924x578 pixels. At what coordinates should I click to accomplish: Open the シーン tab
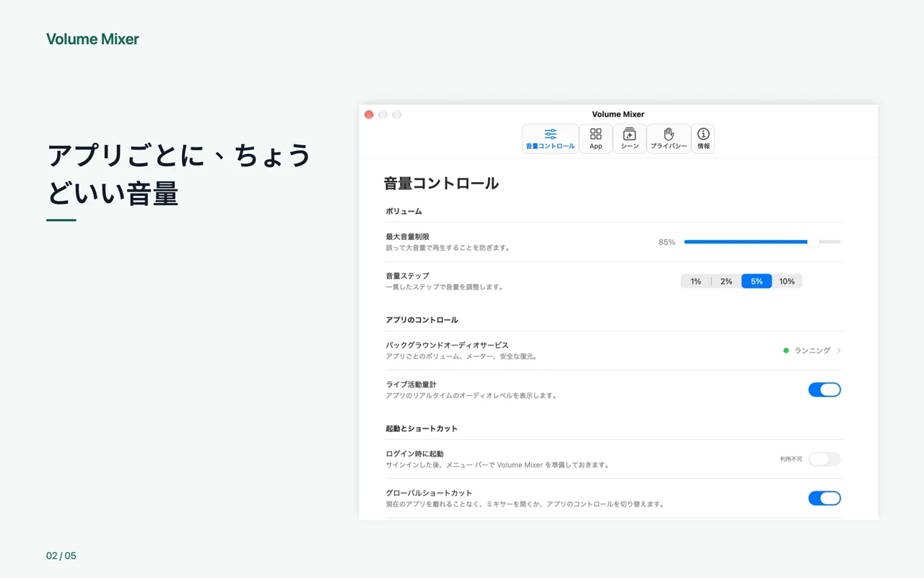pyautogui.click(x=629, y=139)
